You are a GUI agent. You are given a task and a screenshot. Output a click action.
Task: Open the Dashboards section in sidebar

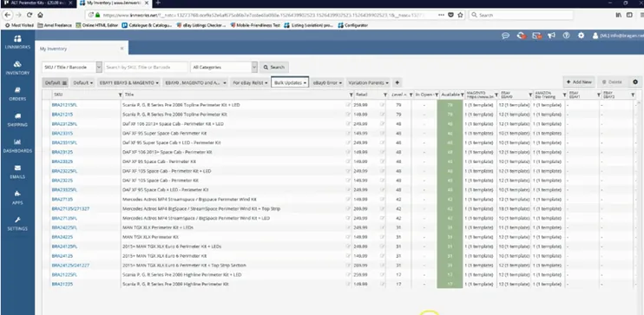pos(17,146)
